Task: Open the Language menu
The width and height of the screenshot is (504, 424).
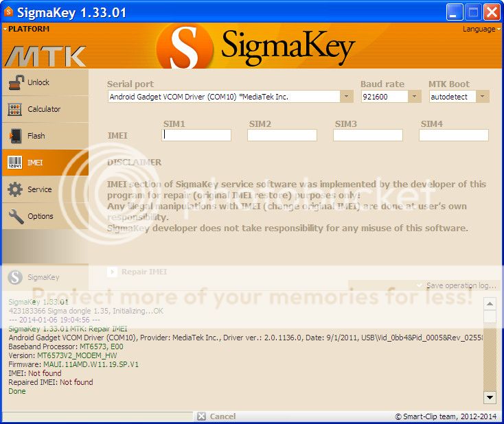Action: click(x=481, y=29)
